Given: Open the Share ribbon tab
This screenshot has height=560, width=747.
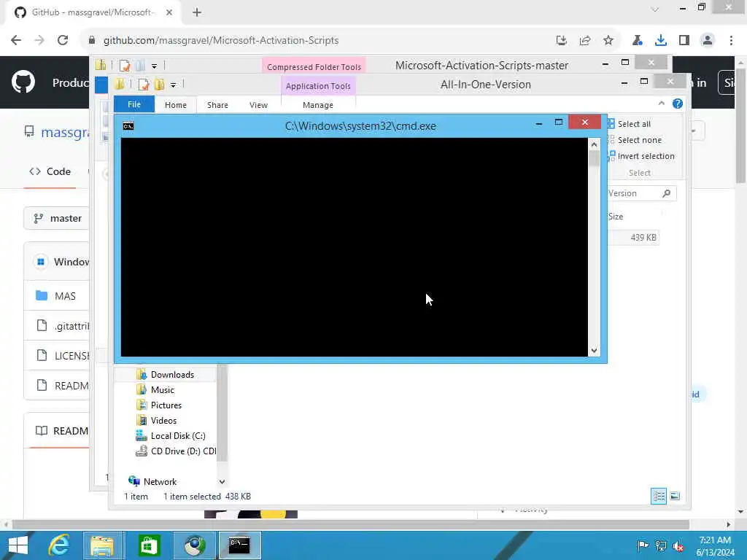Looking at the screenshot, I should click(217, 105).
